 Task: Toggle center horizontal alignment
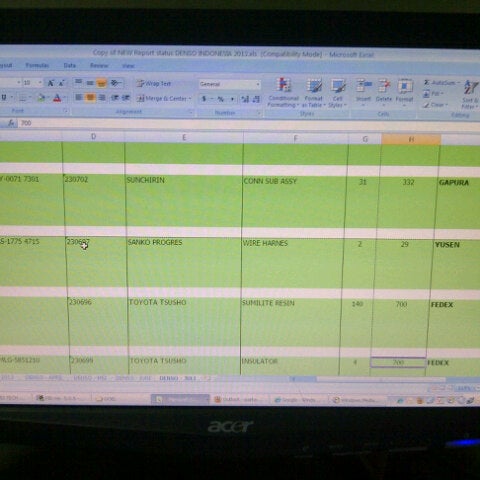(90, 98)
